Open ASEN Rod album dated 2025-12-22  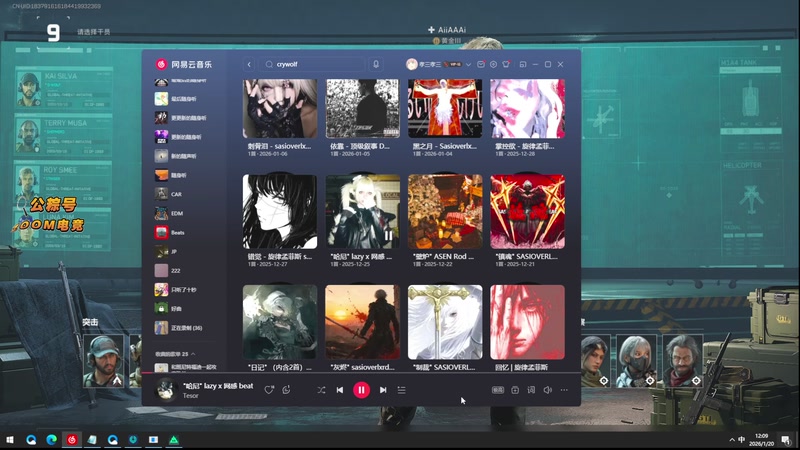click(x=445, y=211)
